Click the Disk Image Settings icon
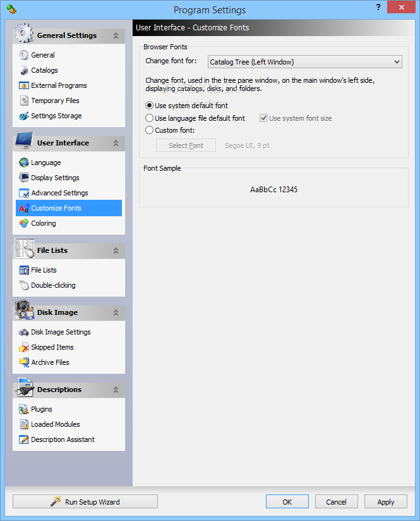Viewport: 420px width, 521px height. coord(23,332)
